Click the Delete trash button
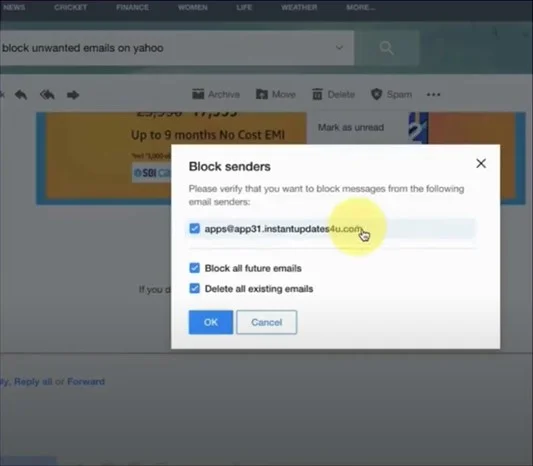 pos(333,94)
